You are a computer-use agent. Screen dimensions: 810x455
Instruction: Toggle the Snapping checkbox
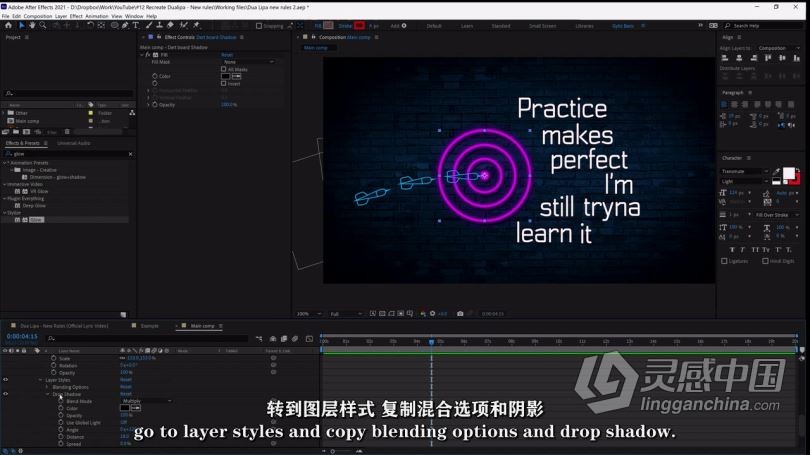259,26
